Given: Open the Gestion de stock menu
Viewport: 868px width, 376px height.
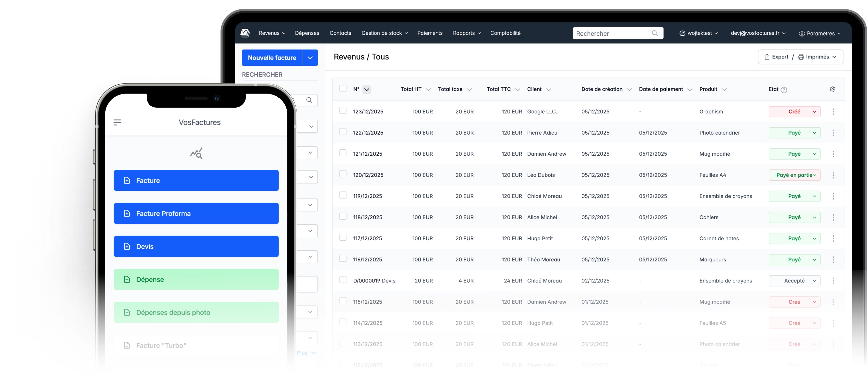Looking at the screenshot, I should pyautogui.click(x=385, y=33).
